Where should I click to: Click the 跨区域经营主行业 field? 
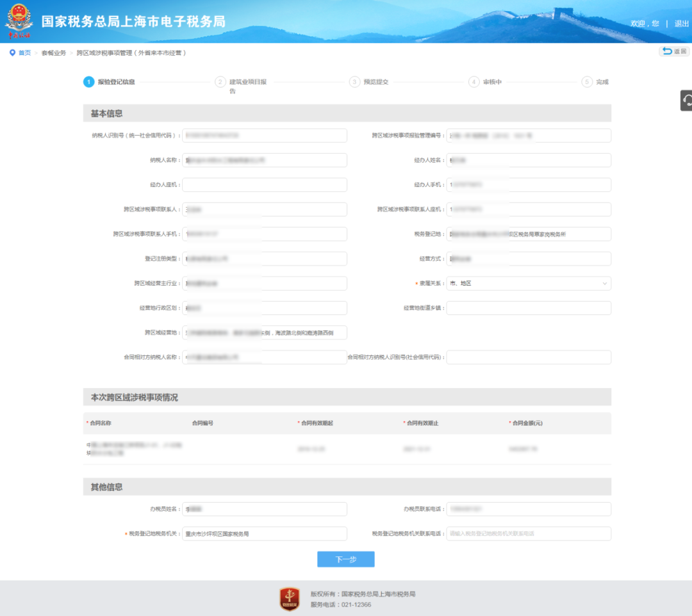point(265,284)
